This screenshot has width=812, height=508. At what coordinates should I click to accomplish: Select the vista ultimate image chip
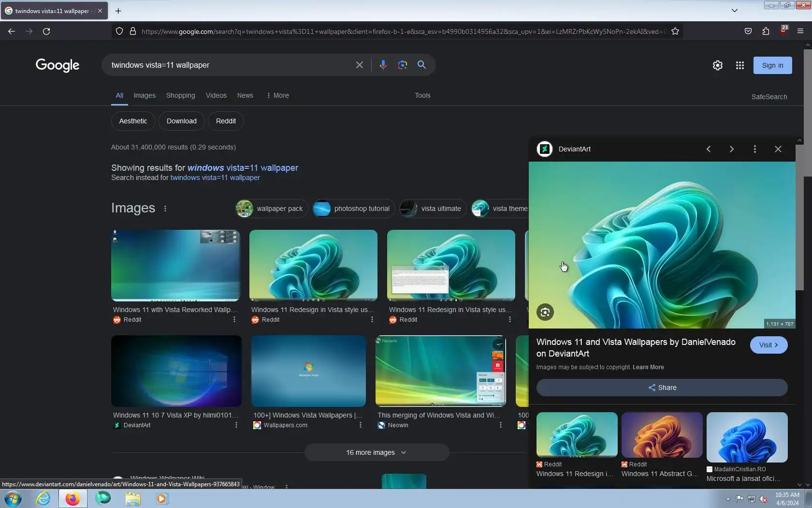pos(433,209)
